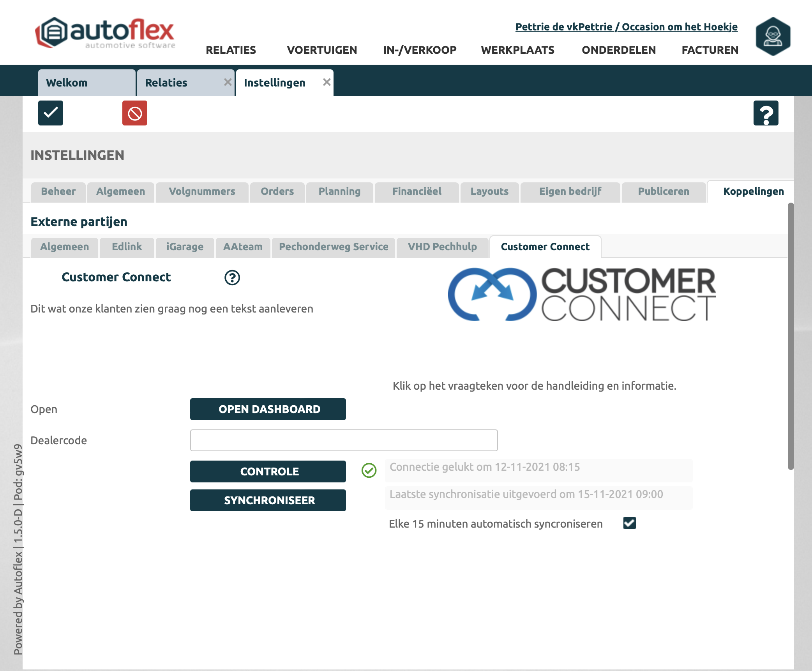Click the save checkmark icon
This screenshot has height=671, width=812.
coord(51,113)
